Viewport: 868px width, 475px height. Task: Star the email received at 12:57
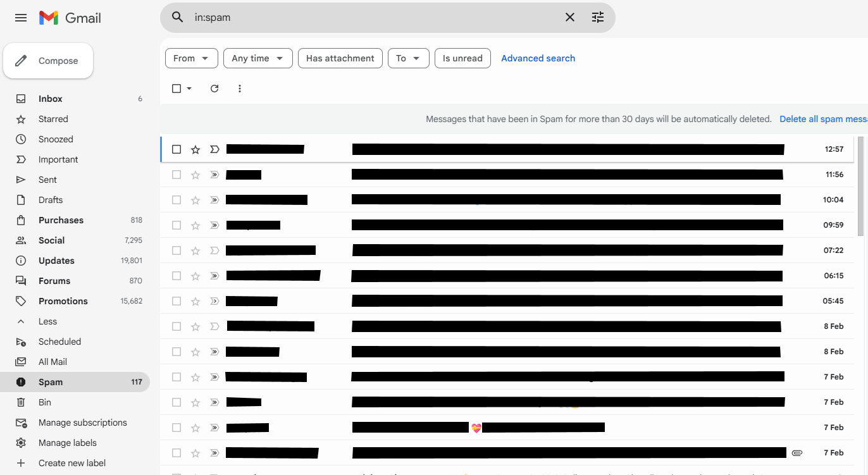click(195, 149)
